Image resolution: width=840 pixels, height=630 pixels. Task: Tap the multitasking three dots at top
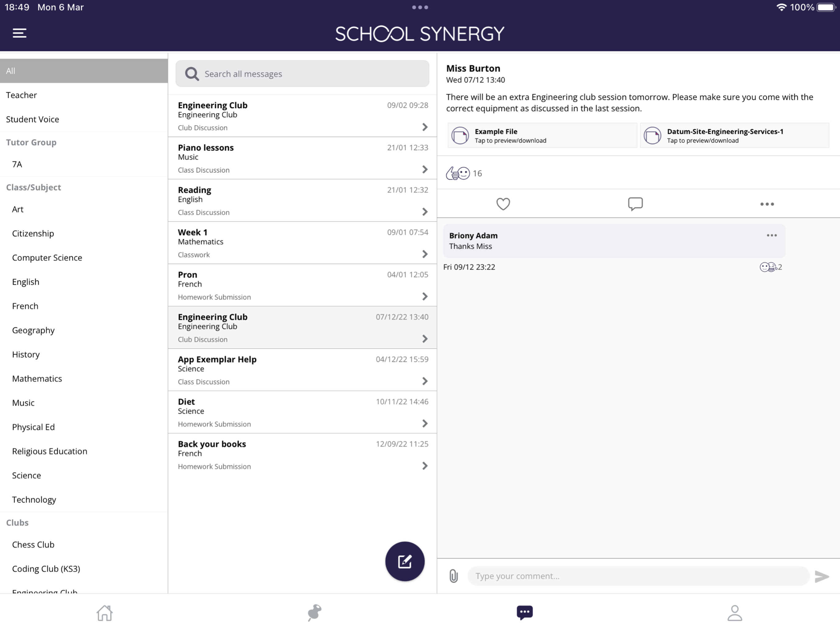point(420,7)
